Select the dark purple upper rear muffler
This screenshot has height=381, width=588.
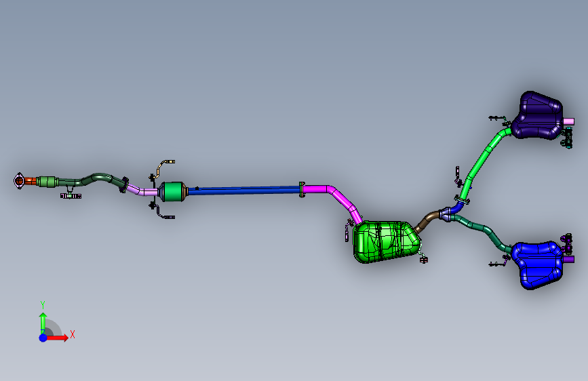pos(537,115)
